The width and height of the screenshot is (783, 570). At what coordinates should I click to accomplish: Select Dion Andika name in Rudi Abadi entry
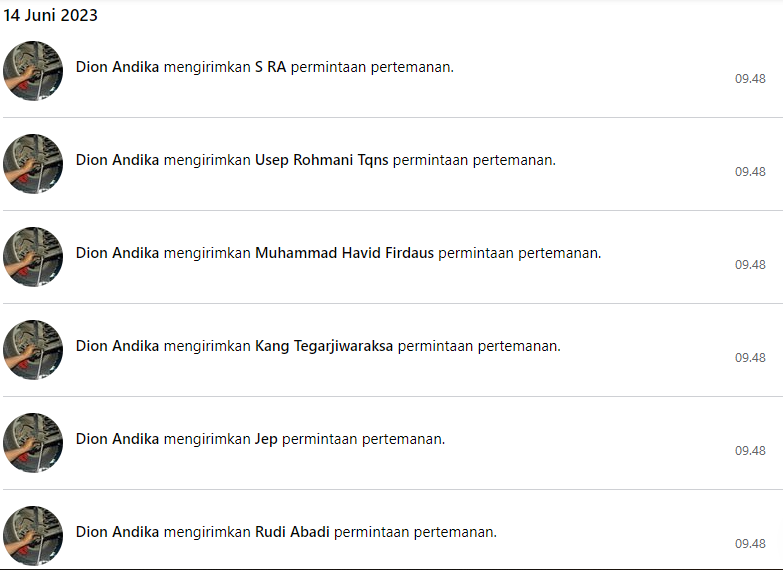(x=117, y=532)
